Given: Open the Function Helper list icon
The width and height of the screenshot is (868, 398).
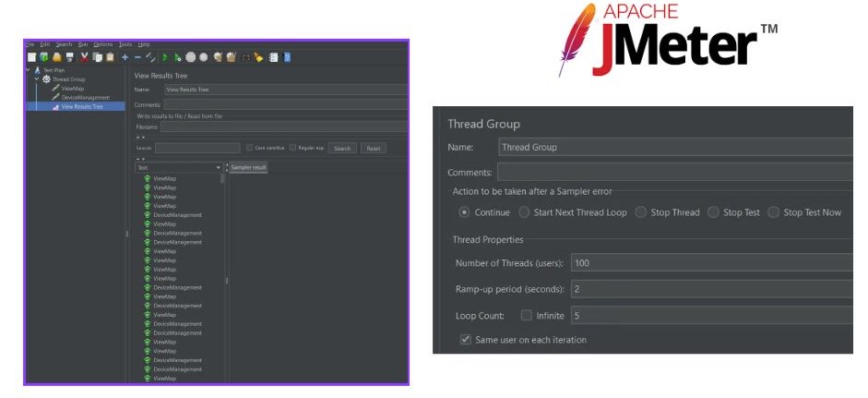Looking at the screenshot, I should click(273, 57).
